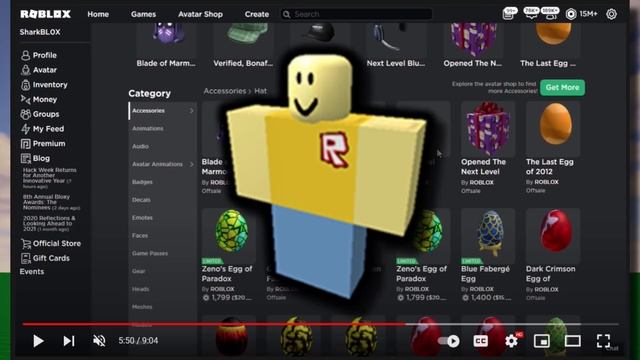640x360 pixels.
Task: Open the Blue Fabergé Egg item
Action: click(x=488, y=255)
